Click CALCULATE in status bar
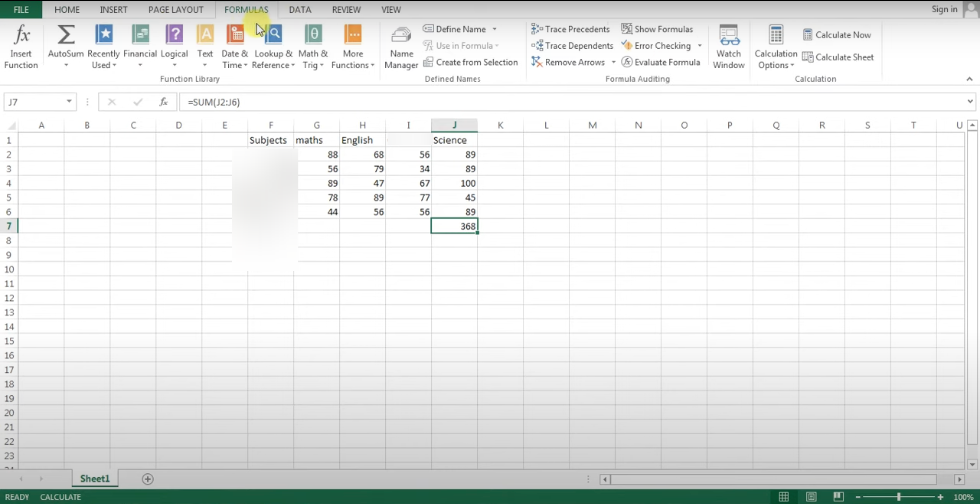The height and width of the screenshot is (504, 980). 60,497
